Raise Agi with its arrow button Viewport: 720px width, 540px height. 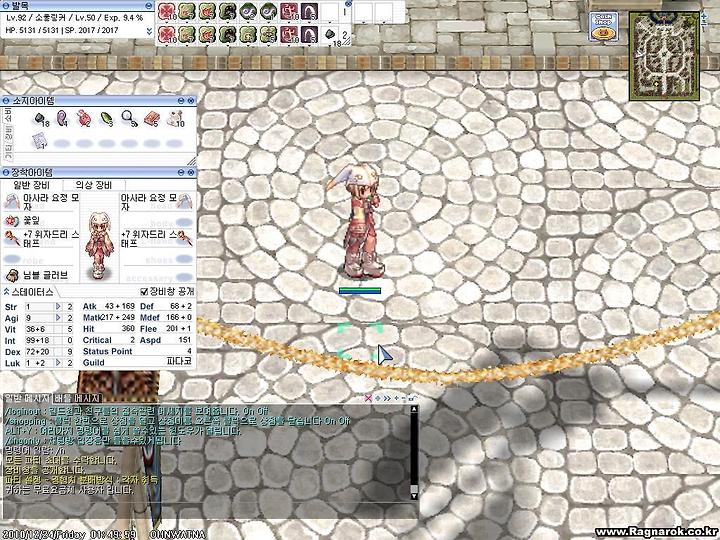tap(58, 318)
